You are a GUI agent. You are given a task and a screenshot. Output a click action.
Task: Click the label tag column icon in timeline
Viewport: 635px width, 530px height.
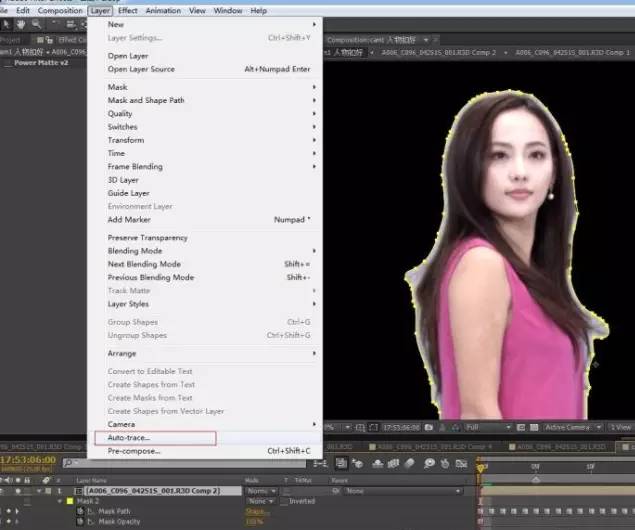click(46, 480)
